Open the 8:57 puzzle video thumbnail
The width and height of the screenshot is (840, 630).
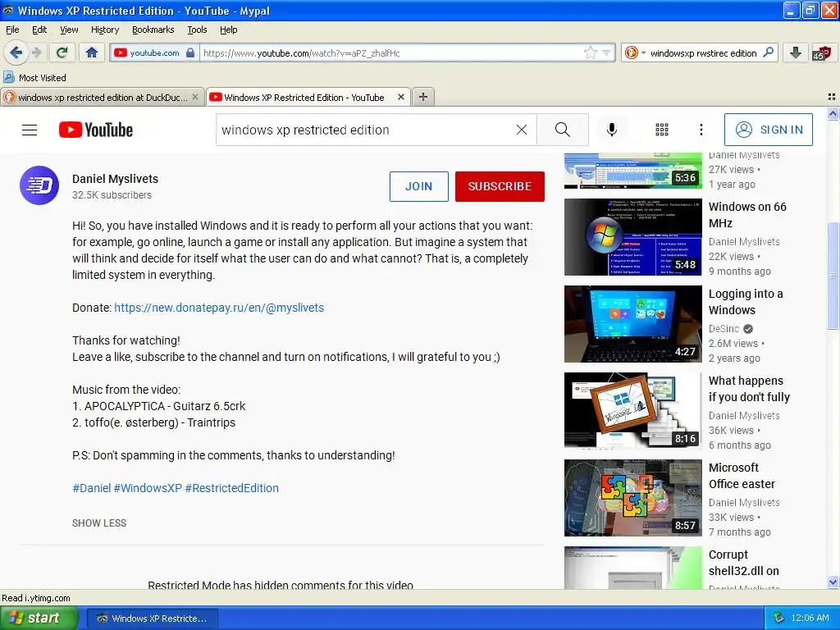click(x=633, y=498)
